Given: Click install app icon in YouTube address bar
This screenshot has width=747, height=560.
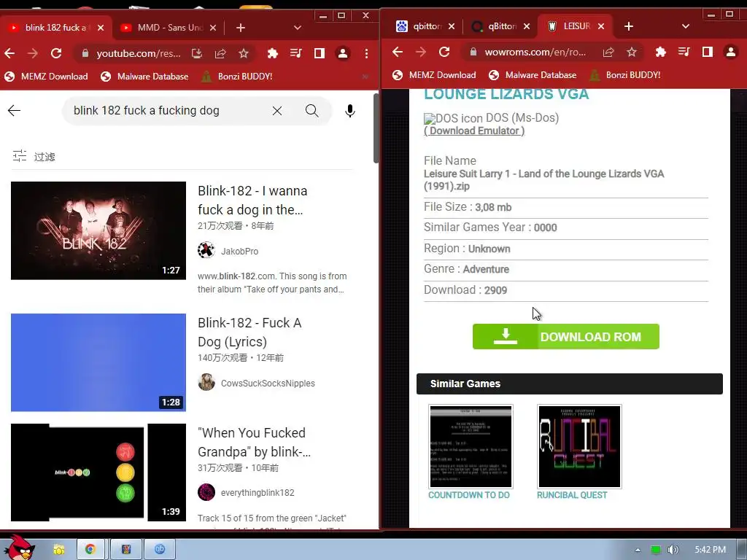Looking at the screenshot, I should pyautogui.click(x=197, y=53).
